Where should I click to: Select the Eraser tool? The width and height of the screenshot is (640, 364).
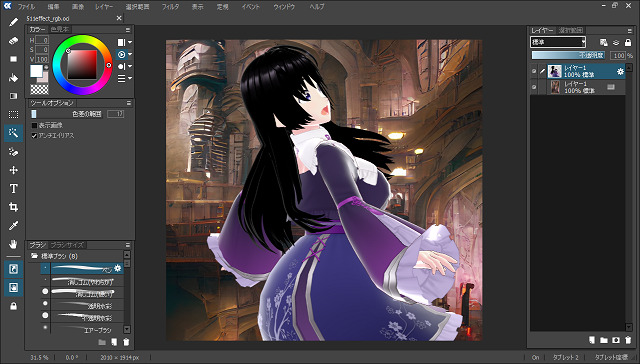tap(13, 40)
